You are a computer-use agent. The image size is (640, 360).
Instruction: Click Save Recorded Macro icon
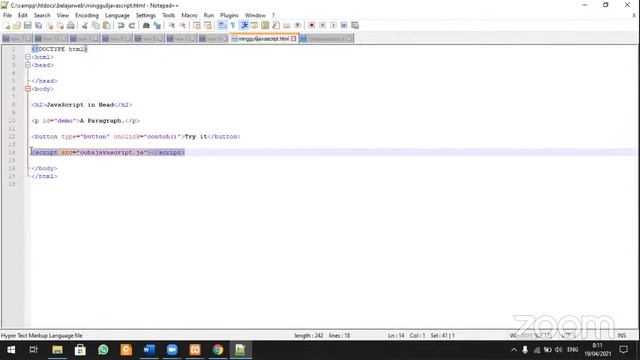[x=355, y=25]
